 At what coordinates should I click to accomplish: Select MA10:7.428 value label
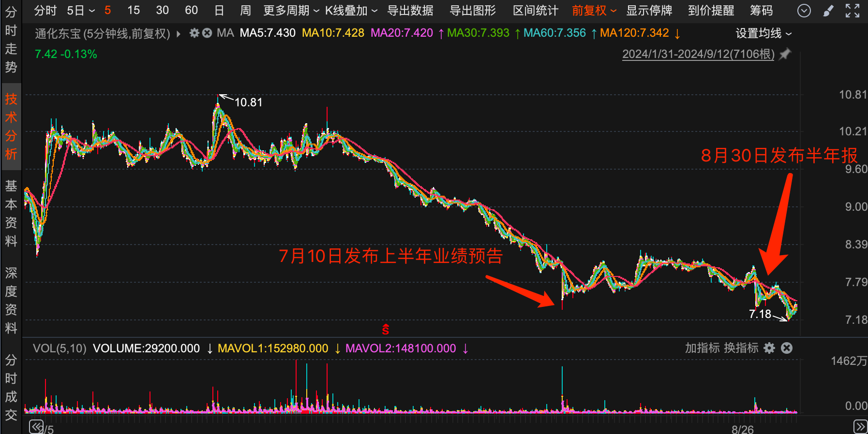click(x=333, y=33)
